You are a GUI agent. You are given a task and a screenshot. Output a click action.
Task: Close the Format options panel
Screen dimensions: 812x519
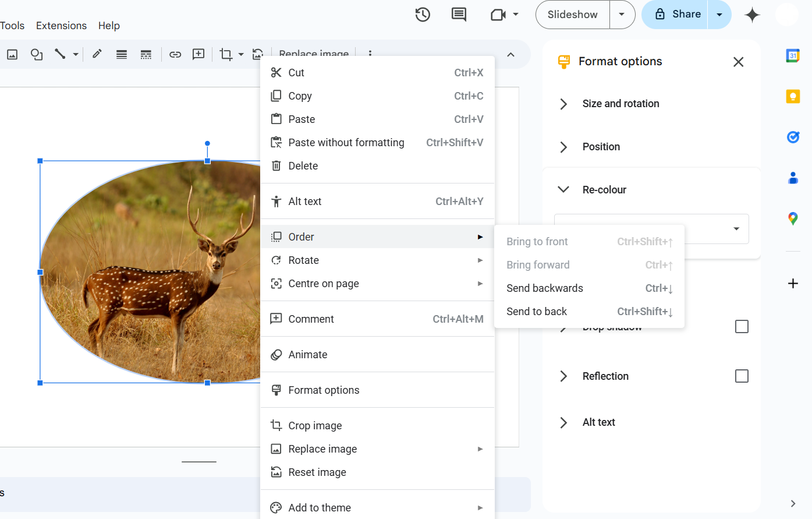(x=738, y=62)
